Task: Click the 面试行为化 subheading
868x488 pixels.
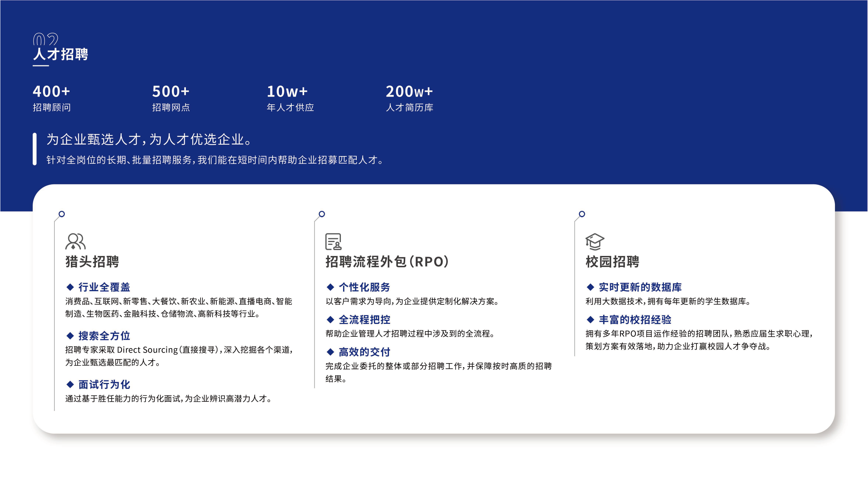Action: pos(104,384)
